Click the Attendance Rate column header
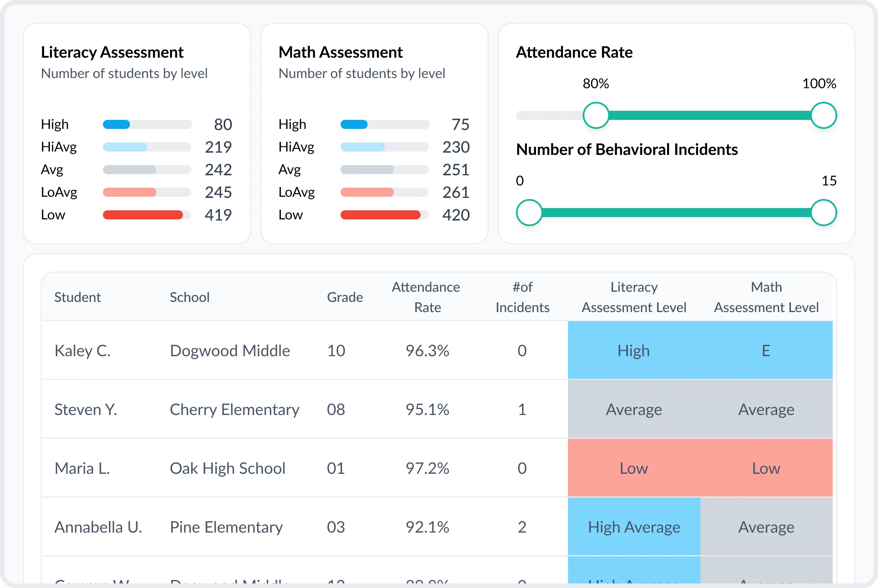 pyautogui.click(x=426, y=297)
